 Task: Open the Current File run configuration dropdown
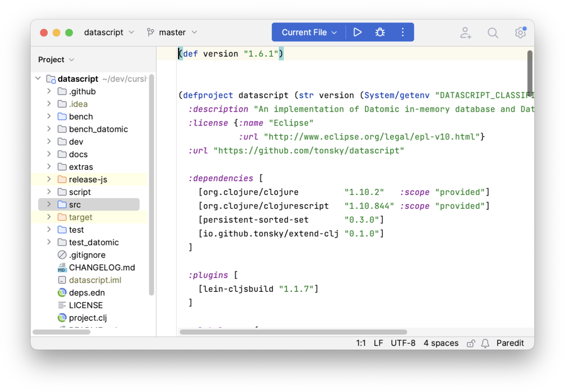(x=309, y=32)
